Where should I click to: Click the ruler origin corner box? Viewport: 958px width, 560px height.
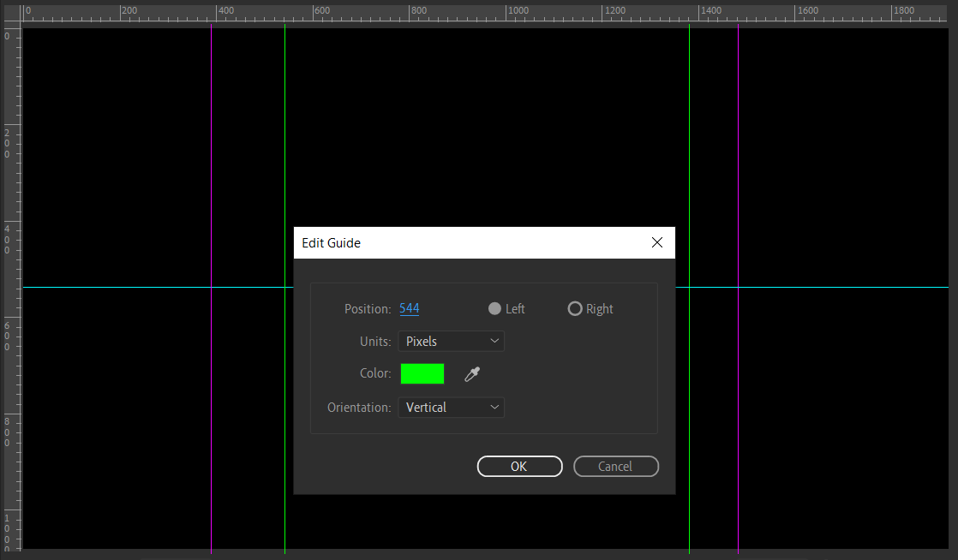[10, 10]
